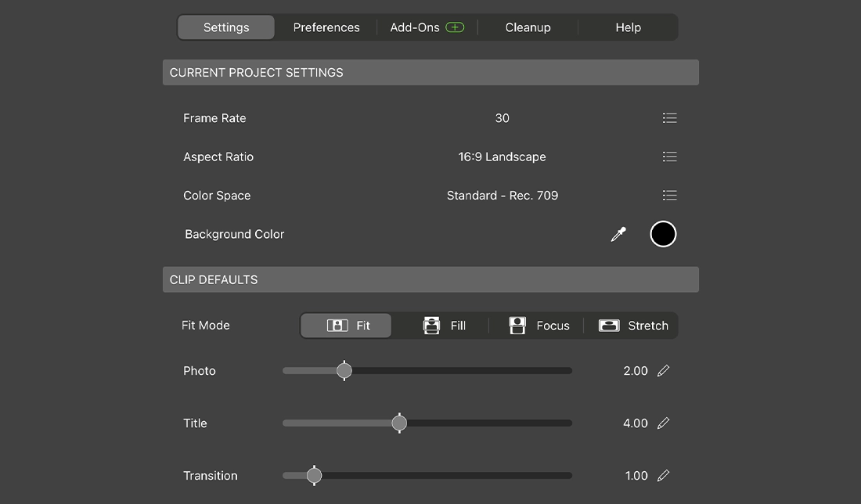This screenshot has width=861, height=504.
Task: Click the Photo duration slider handle
Action: click(344, 371)
